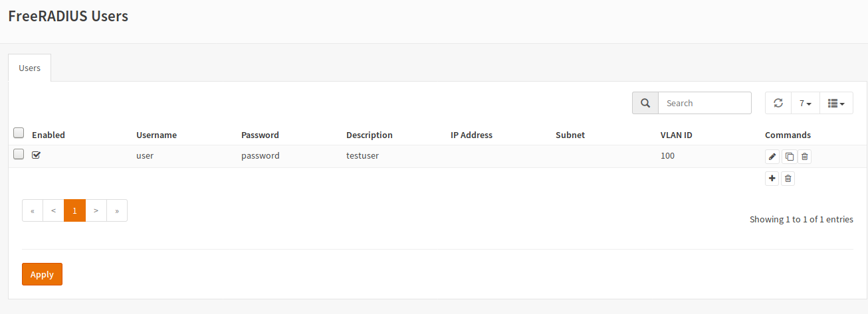Screen dimensions: 868x314
Task: Click the refresh icon beside search
Action: pos(778,103)
